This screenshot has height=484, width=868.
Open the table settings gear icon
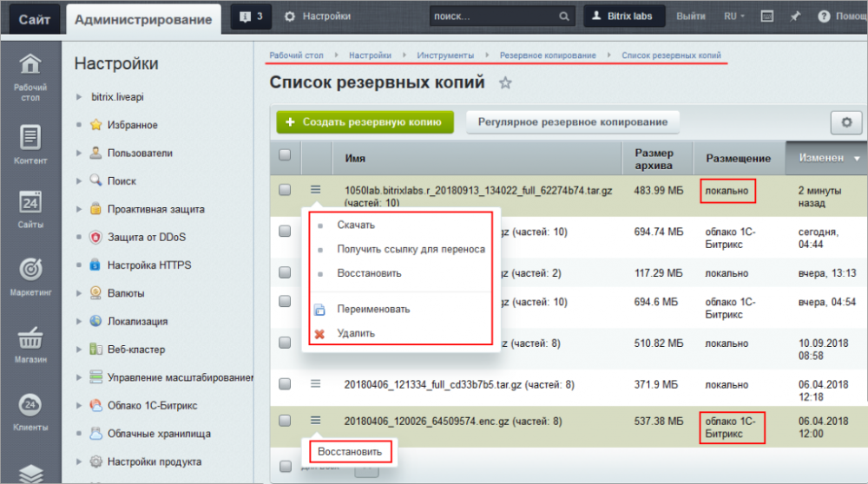(846, 123)
